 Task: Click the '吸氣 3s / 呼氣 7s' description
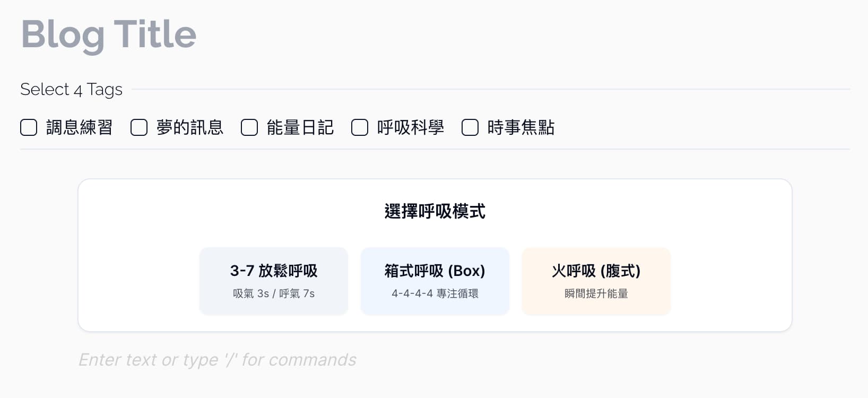[274, 293]
